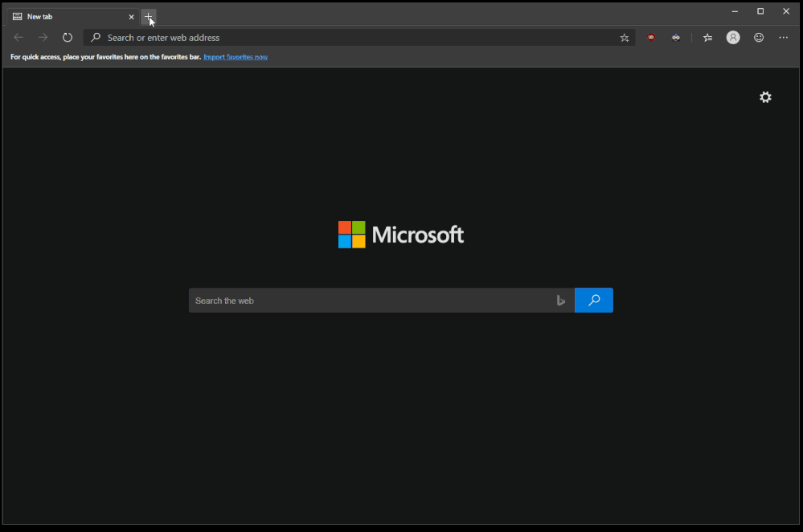Open Settings and more ellipsis menu
Viewport: 803px width, 532px height.
click(x=784, y=38)
